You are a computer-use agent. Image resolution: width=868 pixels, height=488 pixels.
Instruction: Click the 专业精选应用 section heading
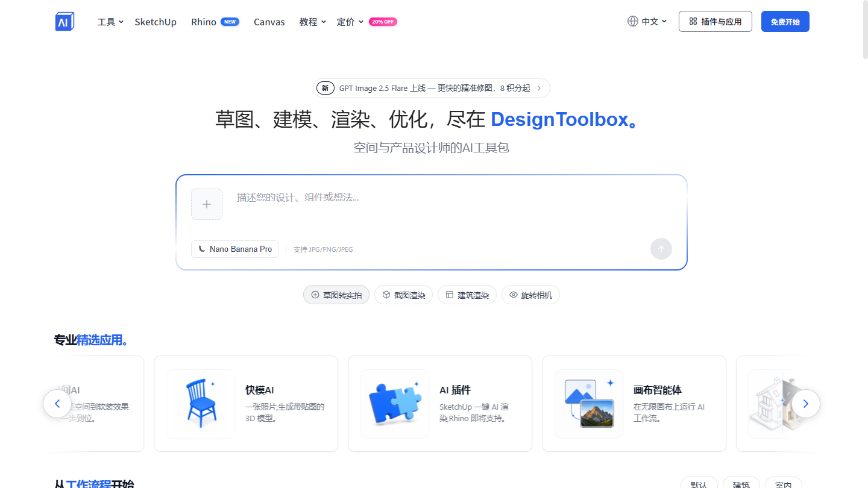(90, 340)
